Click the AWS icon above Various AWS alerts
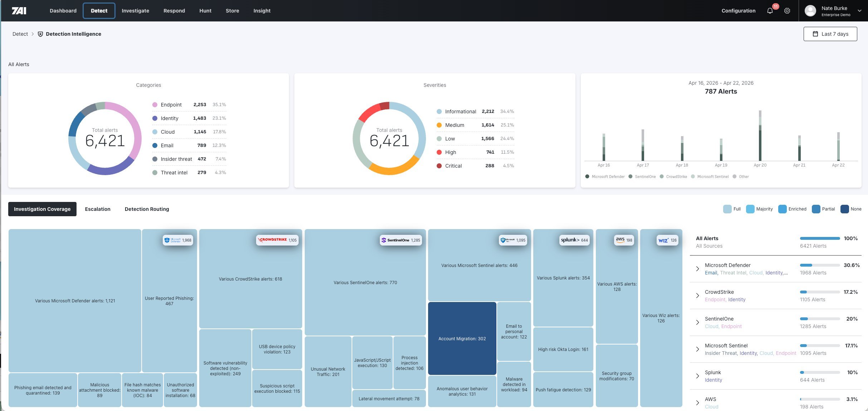 click(x=620, y=241)
